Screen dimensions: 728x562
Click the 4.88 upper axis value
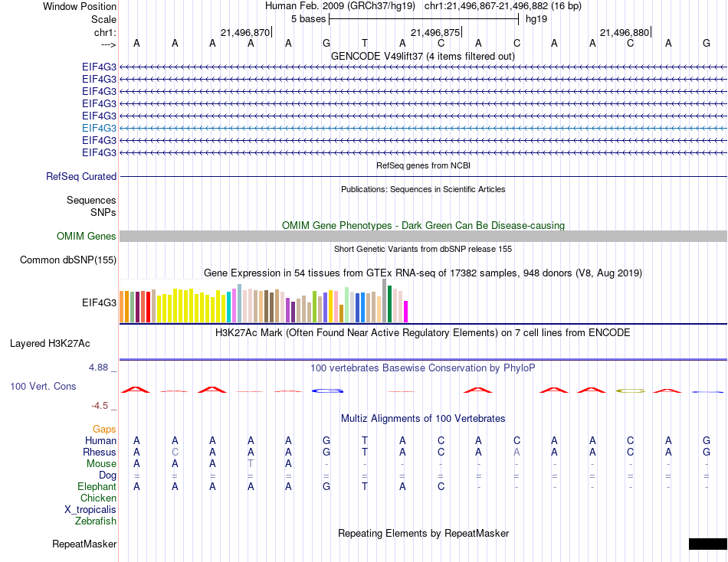(x=98, y=368)
